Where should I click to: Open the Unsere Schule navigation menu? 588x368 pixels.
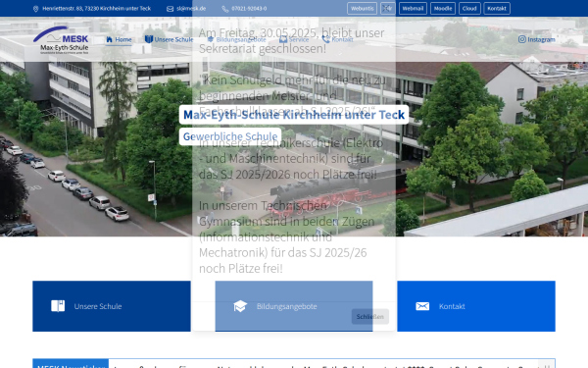click(x=170, y=39)
